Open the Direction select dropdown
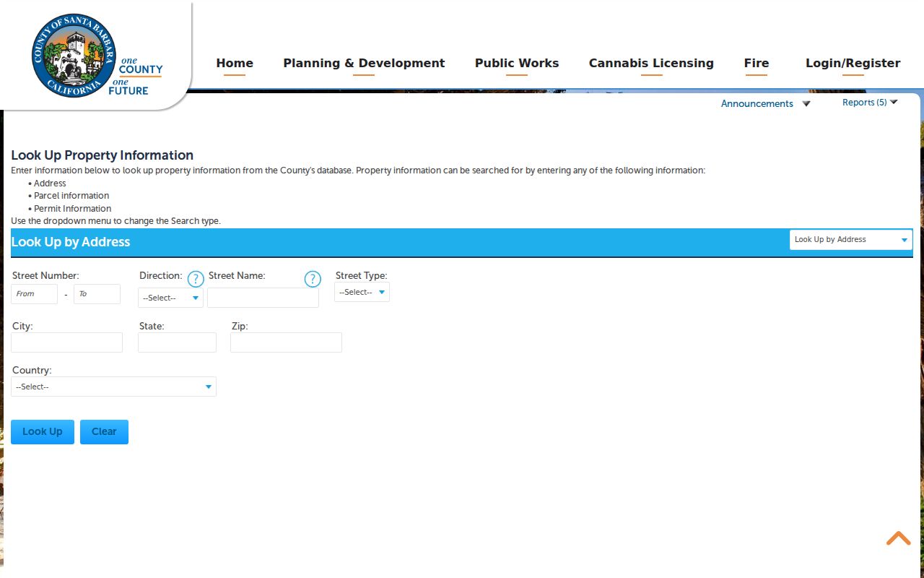The height and width of the screenshot is (578, 924). 171,298
